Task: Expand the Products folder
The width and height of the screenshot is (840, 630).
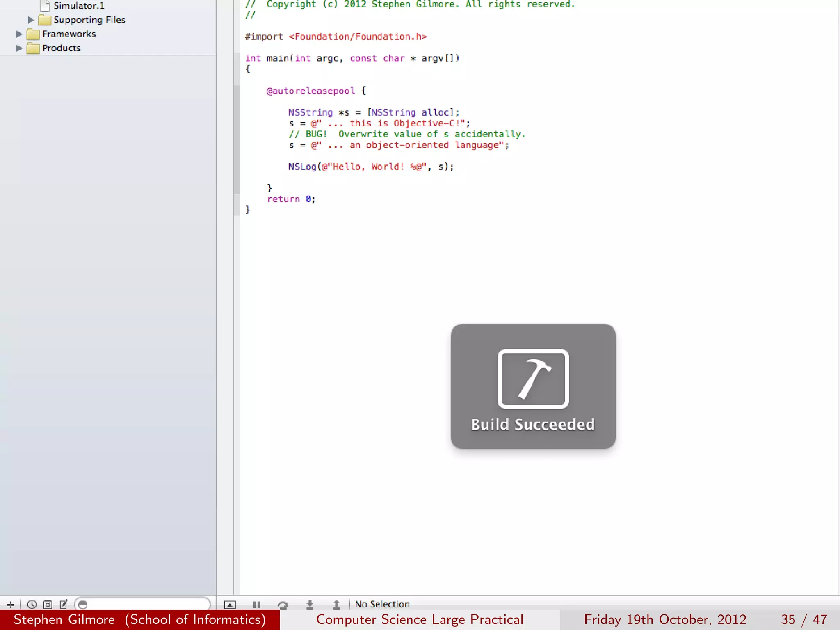Action: click(19, 48)
